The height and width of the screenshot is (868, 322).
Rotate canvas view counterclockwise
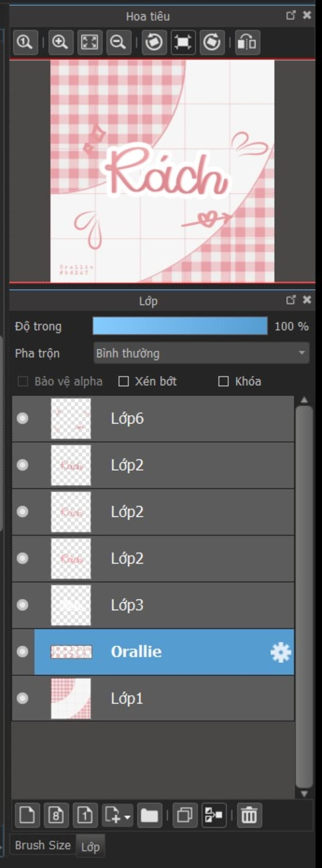click(154, 42)
